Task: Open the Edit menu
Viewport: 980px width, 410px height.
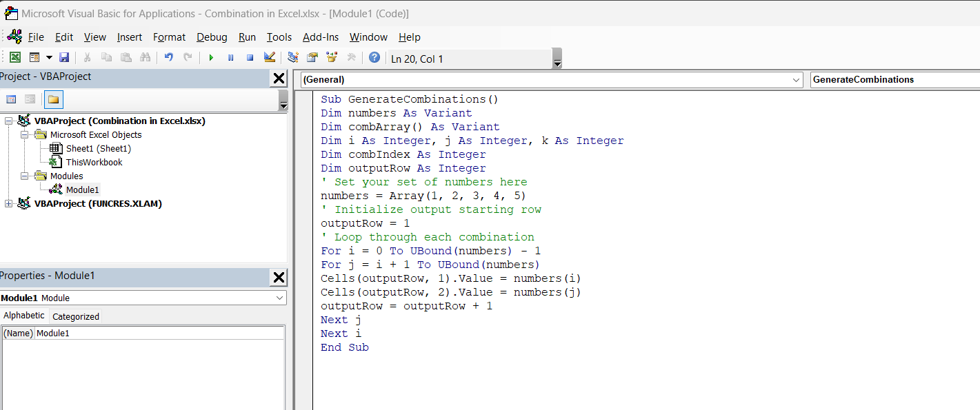Action: [64, 37]
